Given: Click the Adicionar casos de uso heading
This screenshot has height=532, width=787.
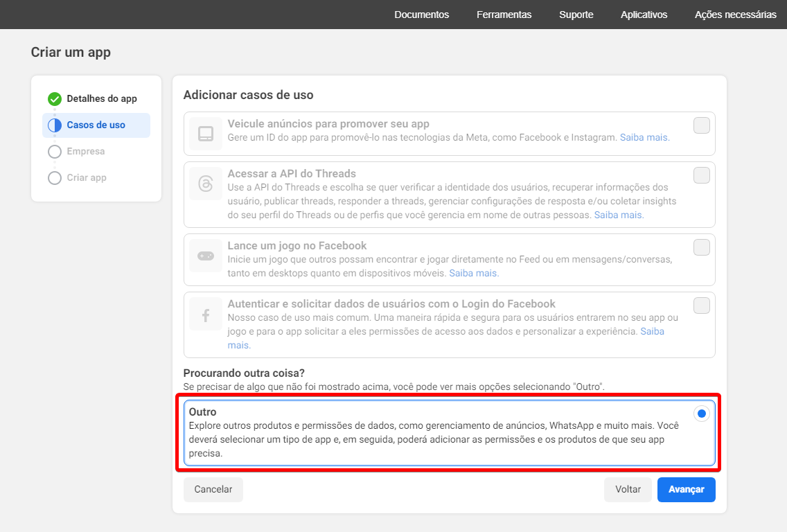Looking at the screenshot, I should coord(249,95).
